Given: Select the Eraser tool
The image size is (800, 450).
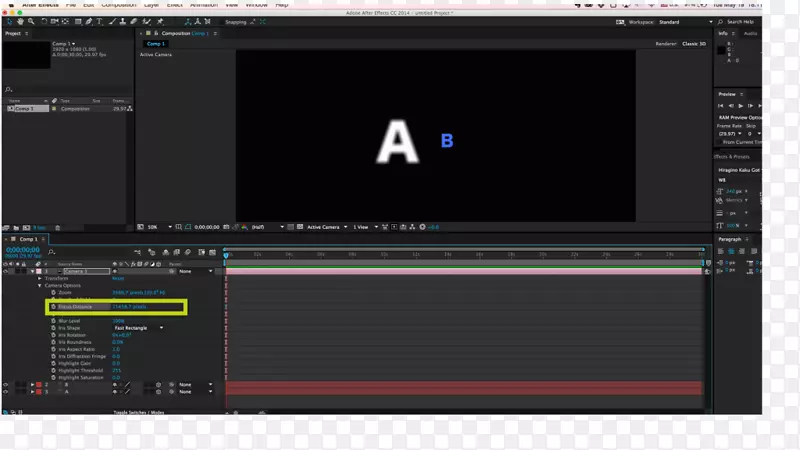Looking at the screenshot, I should pyautogui.click(x=134, y=21).
